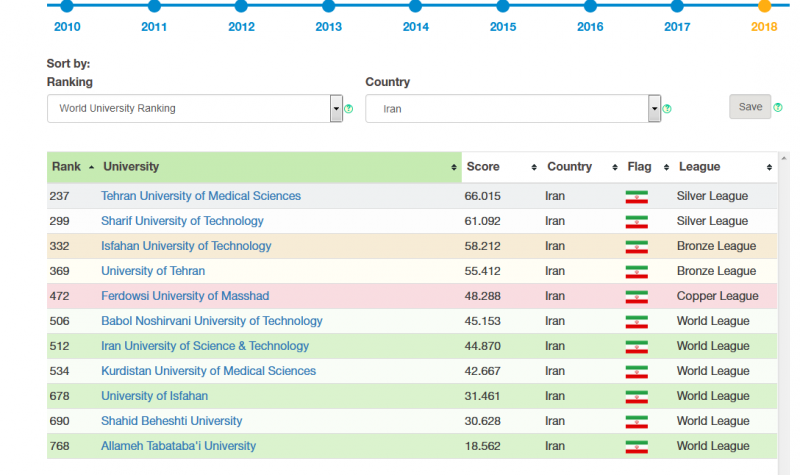Select the 2014 timeline point

[416, 6]
